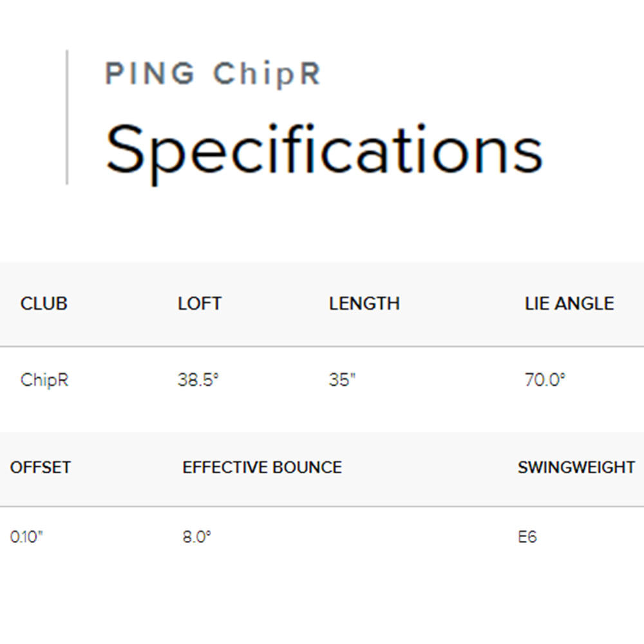The height and width of the screenshot is (644, 644).
Task: Select the CLUB column header
Action: (44, 304)
